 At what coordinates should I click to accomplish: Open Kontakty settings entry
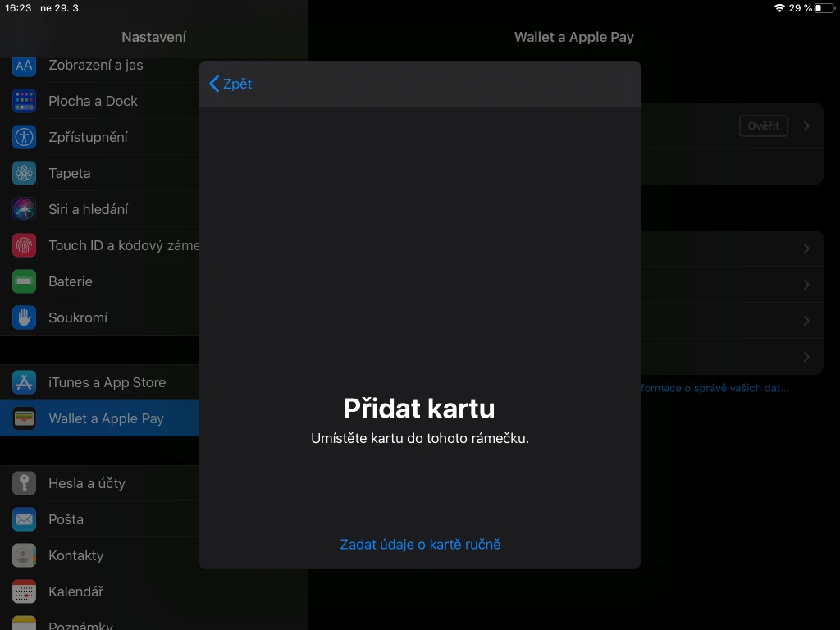point(75,555)
